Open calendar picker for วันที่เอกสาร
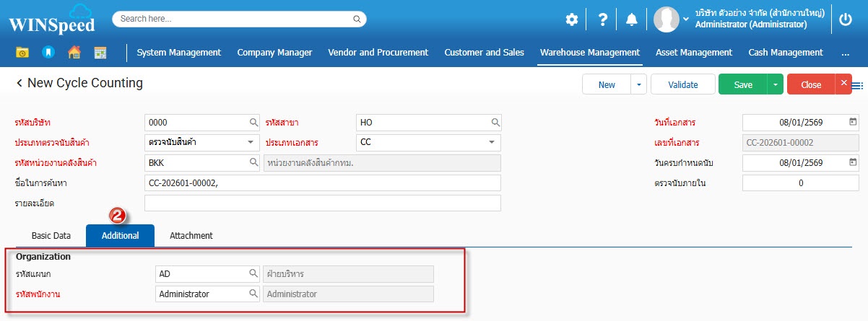 (x=853, y=122)
